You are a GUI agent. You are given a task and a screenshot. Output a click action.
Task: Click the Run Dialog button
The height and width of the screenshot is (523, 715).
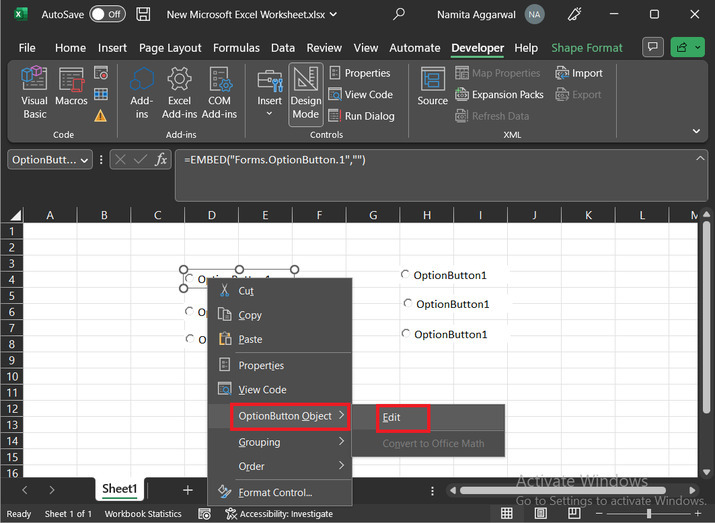click(x=360, y=116)
